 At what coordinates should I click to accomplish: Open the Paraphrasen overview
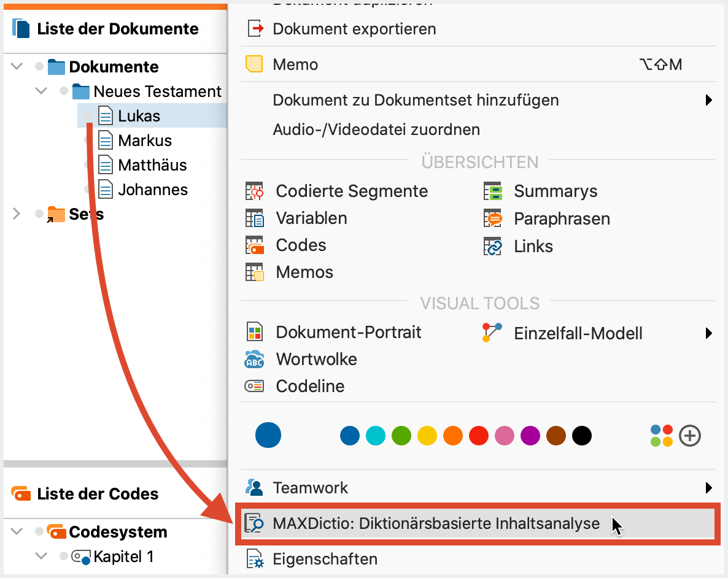point(562,219)
